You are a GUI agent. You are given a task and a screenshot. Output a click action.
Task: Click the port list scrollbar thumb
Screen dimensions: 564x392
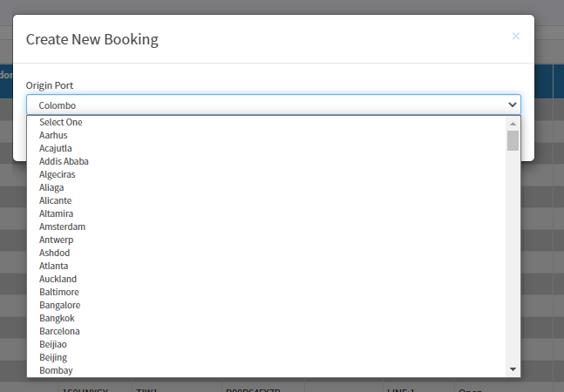[x=513, y=140]
